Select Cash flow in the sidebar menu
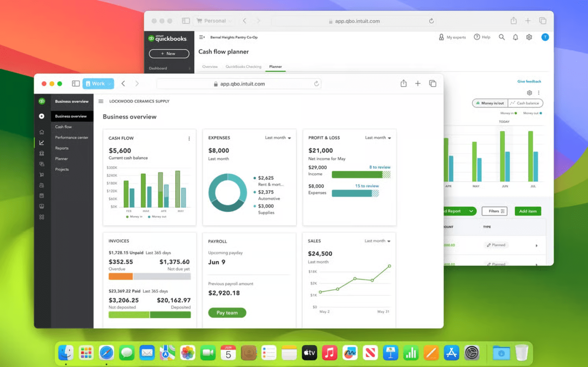 (63, 127)
